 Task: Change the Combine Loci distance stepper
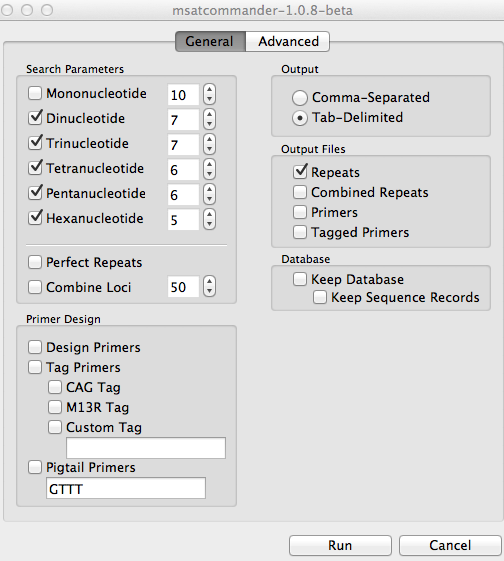[210, 286]
